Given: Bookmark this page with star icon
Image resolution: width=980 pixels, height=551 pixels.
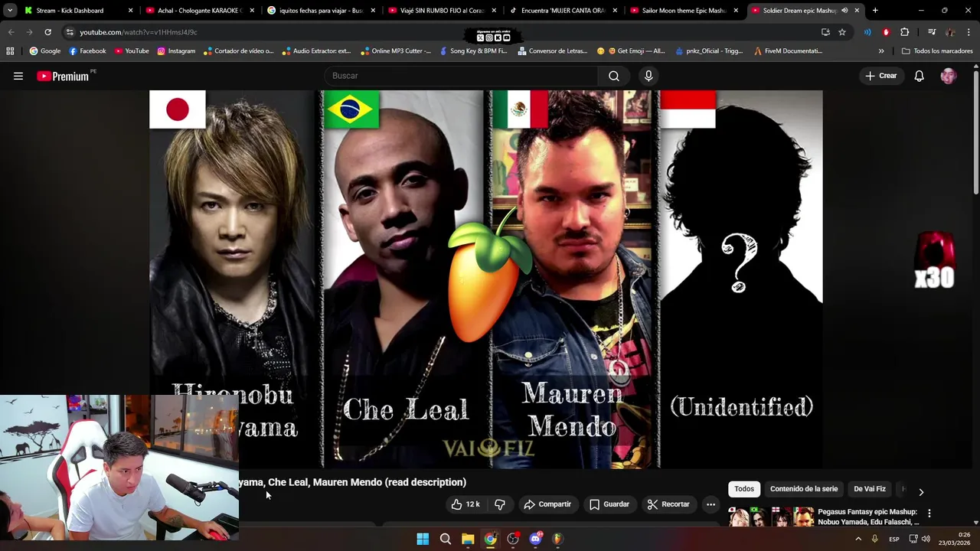Looking at the screenshot, I should click(x=842, y=32).
